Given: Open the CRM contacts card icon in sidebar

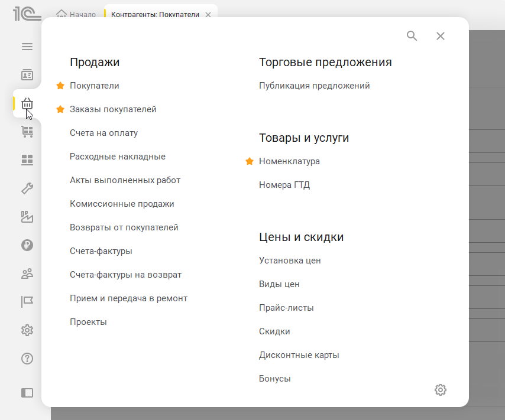Looking at the screenshot, I should click(x=27, y=75).
